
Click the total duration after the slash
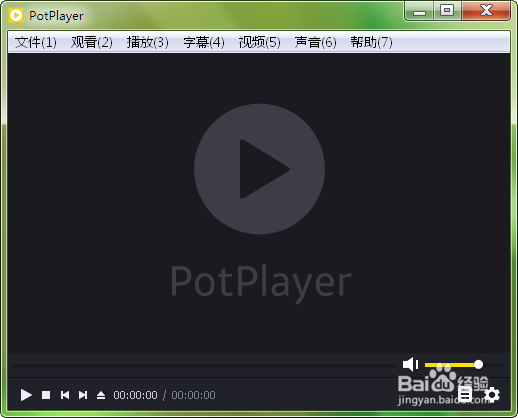tap(193, 395)
